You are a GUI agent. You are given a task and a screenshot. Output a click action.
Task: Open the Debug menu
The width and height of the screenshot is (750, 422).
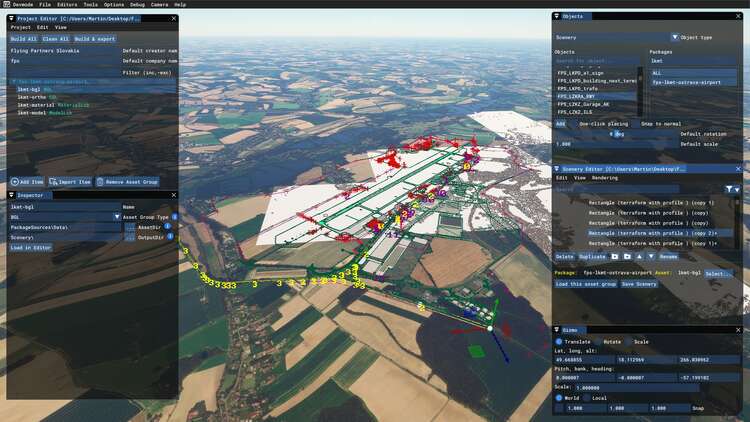137,4
